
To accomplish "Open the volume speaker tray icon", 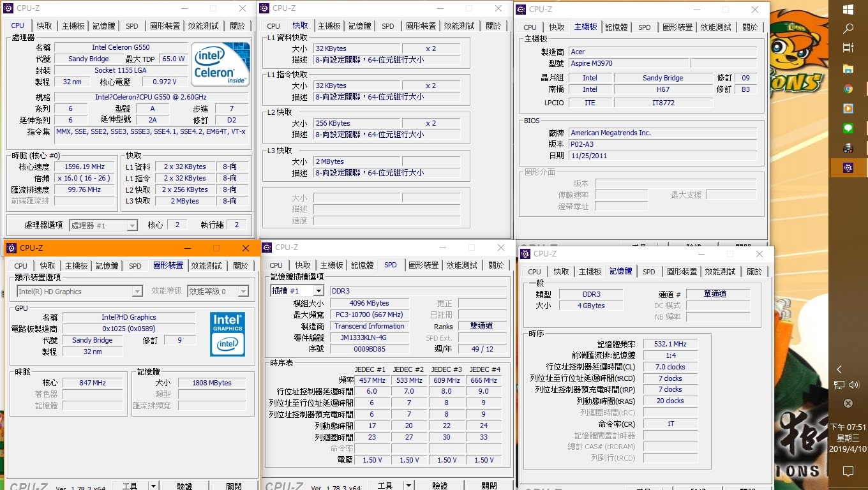I will (x=854, y=385).
